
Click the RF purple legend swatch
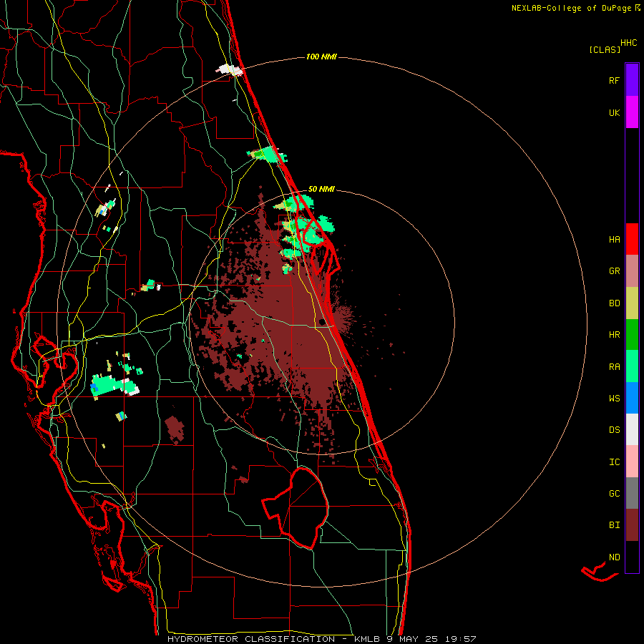[x=632, y=80]
